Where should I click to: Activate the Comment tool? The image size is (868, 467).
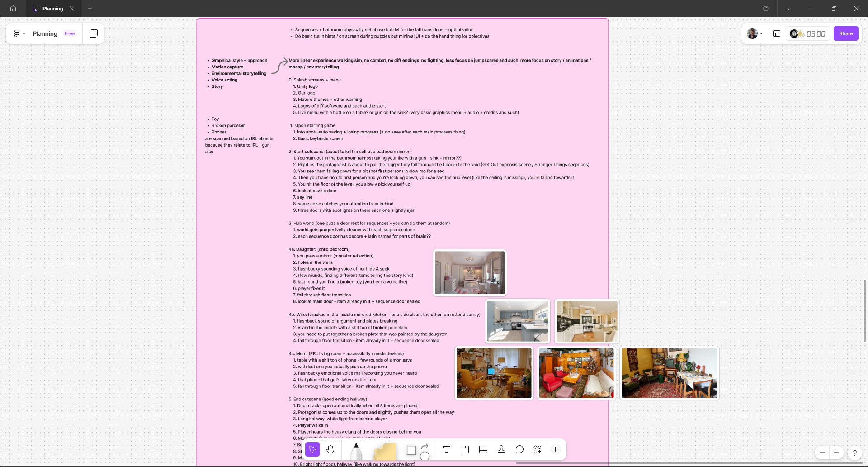tap(519, 449)
